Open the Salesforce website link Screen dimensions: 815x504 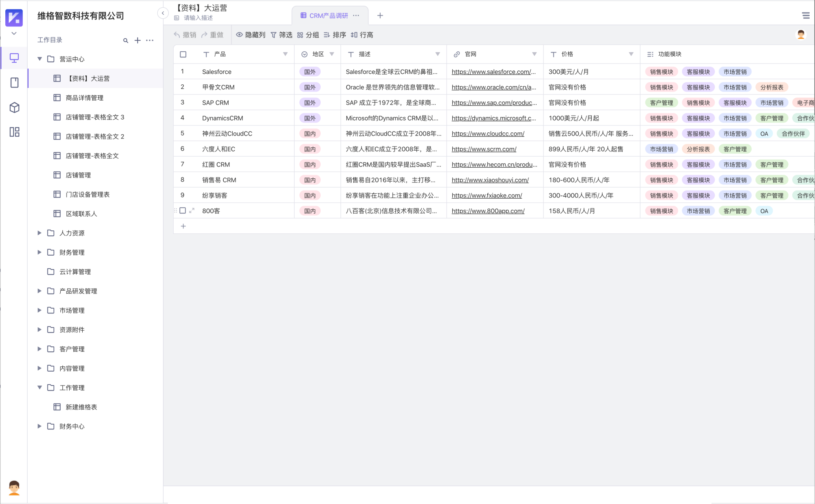(x=493, y=72)
